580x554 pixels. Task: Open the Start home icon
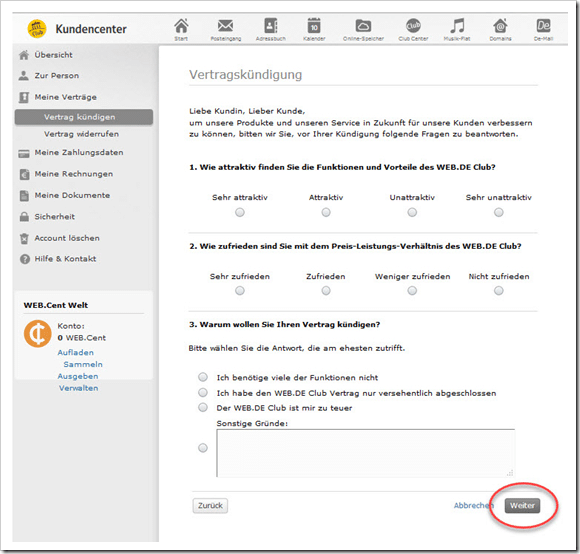181,26
